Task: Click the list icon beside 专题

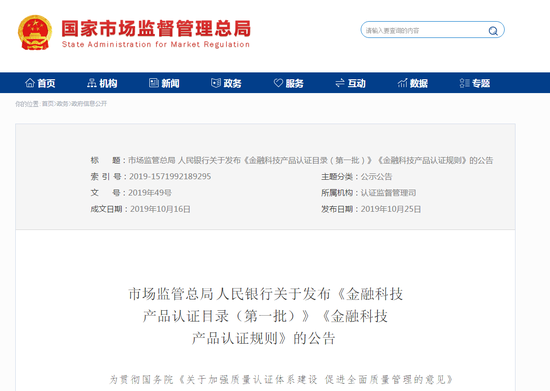Action: (x=464, y=83)
